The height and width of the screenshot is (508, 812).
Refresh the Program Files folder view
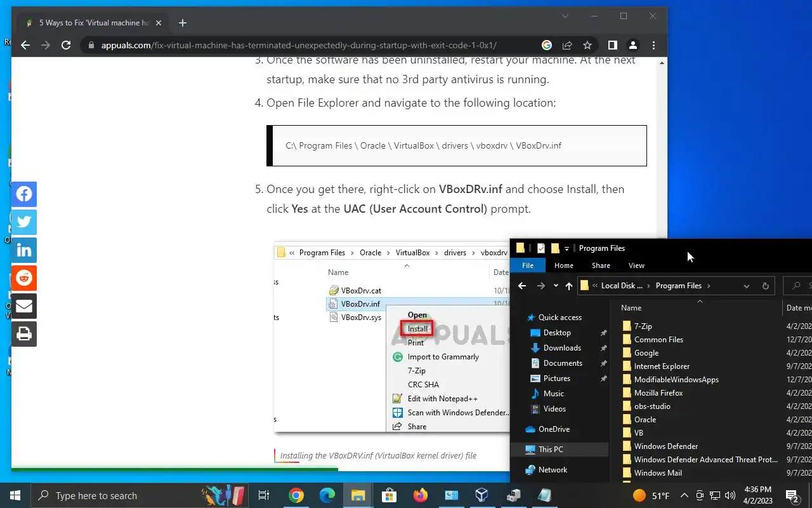pos(765,286)
